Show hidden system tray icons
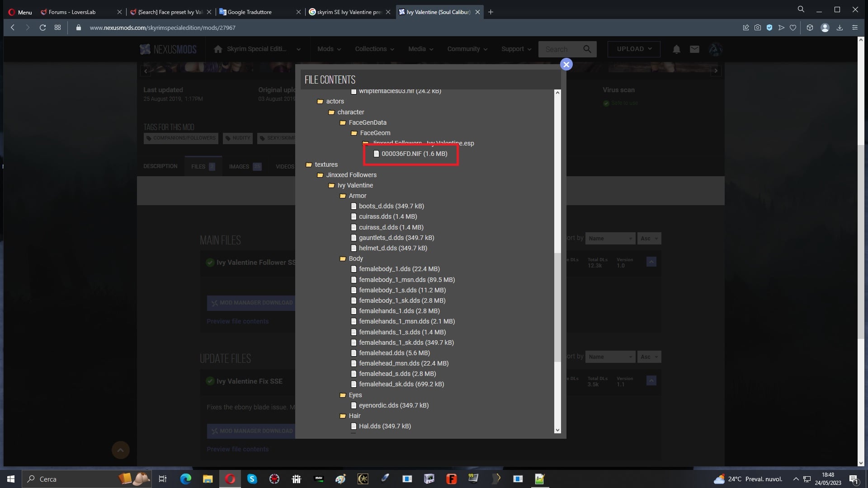 click(x=796, y=479)
